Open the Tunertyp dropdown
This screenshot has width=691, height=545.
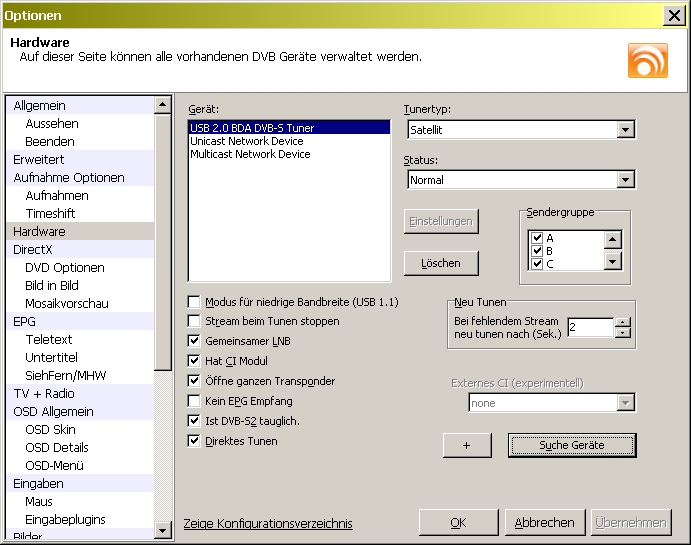[626, 130]
